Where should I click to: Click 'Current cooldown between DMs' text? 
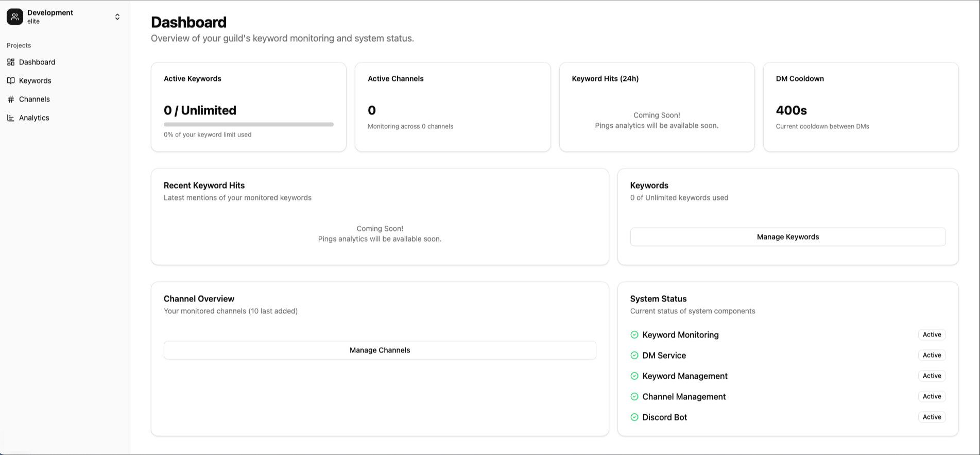822,126
